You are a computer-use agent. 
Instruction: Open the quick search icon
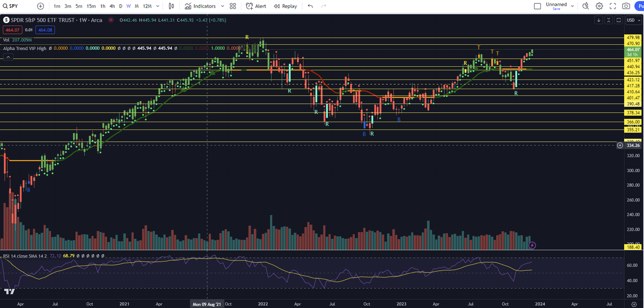[586, 6]
